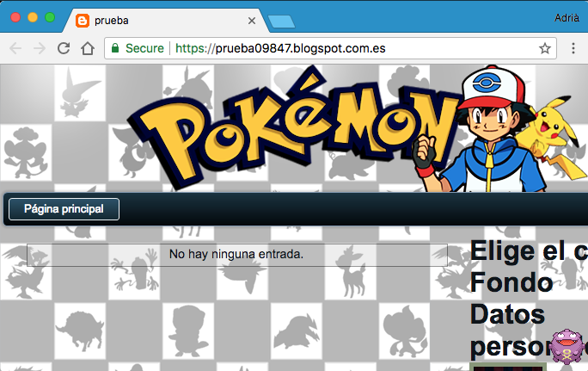Click the Secure label in address bar

(144, 48)
